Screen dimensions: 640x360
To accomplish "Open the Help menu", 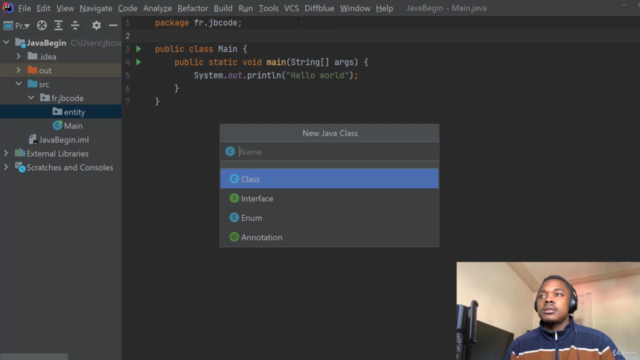I will 384,8.
